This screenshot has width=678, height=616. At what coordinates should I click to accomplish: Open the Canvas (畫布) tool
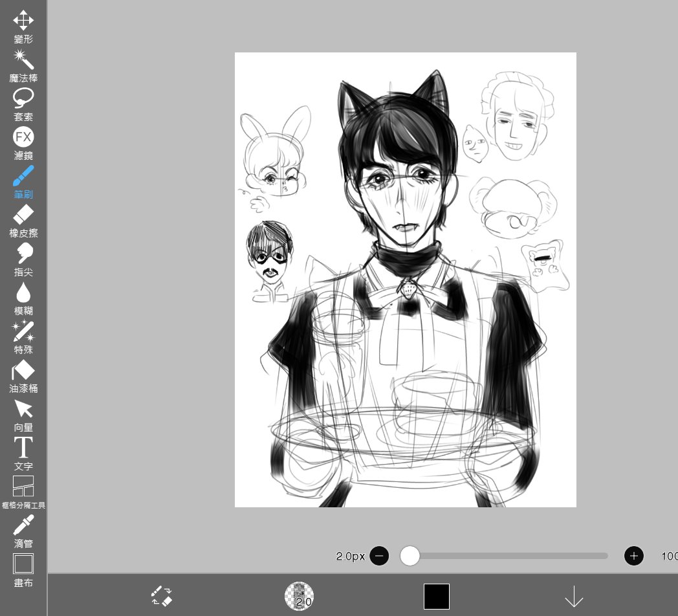pyautogui.click(x=23, y=569)
